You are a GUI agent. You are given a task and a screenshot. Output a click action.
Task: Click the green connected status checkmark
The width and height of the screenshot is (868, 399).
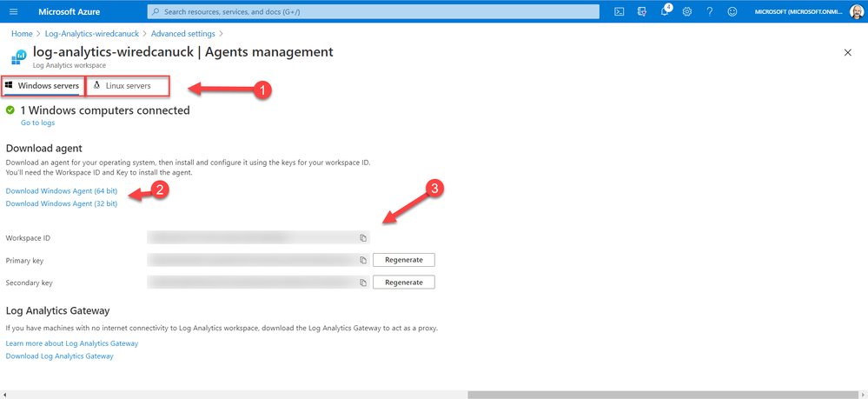click(10, 110)
